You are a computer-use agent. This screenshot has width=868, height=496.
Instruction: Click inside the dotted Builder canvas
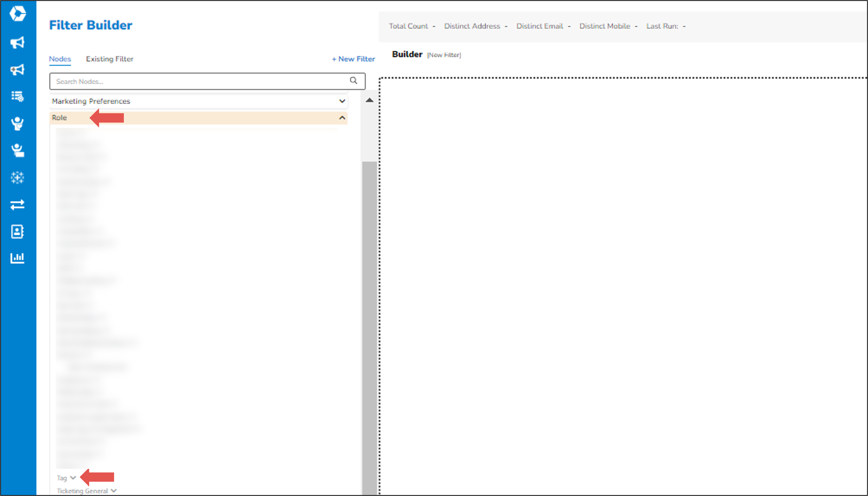pyautogui.click(x=623, y=286)
